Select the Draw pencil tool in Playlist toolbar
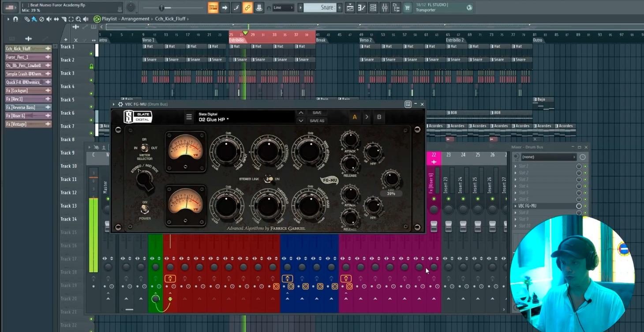The image size is (644, 332). 27,19
